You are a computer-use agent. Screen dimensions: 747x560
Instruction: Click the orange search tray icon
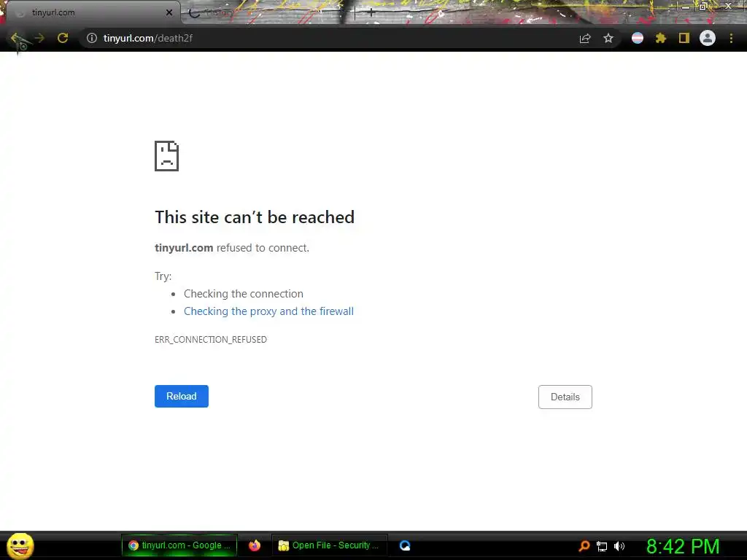[584, 546]
